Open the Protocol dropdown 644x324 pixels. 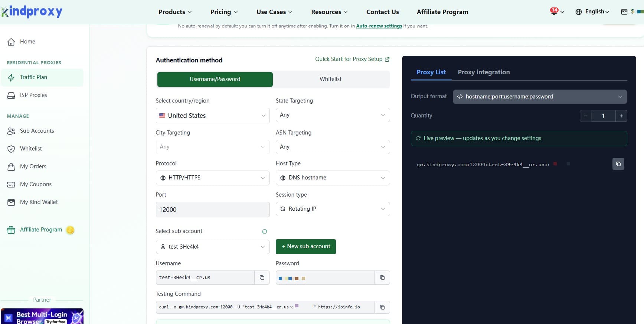(213, 178)
